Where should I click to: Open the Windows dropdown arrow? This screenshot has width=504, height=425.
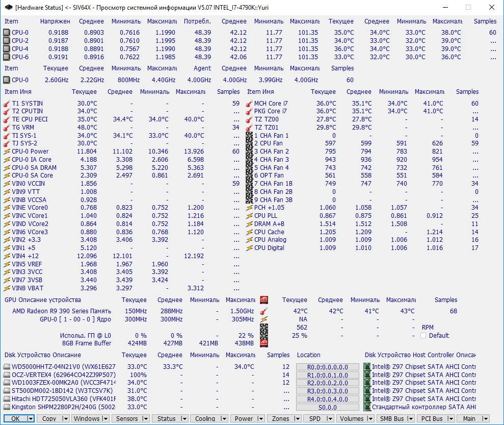point(105,418)
